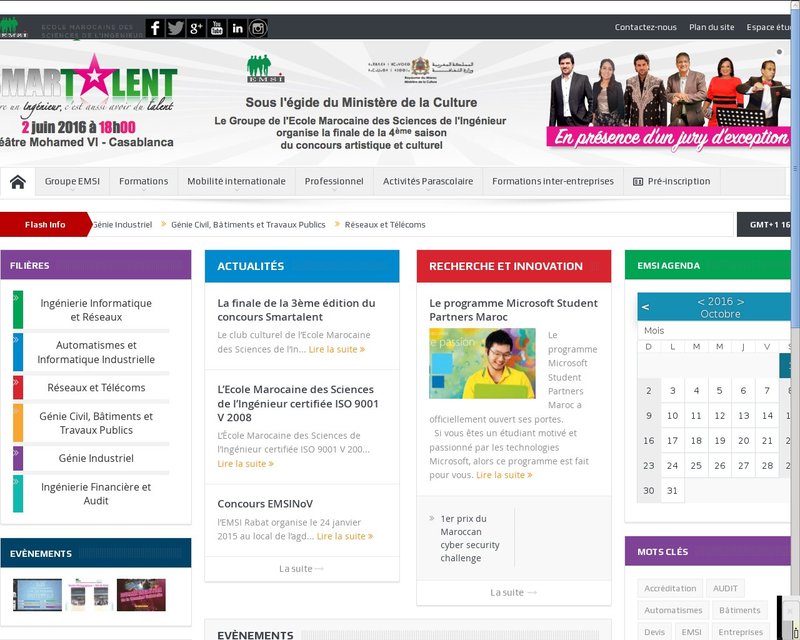Open Microsoft Student Partners Maroc article
The image size is (800, 640).
(x=513, y=310)
